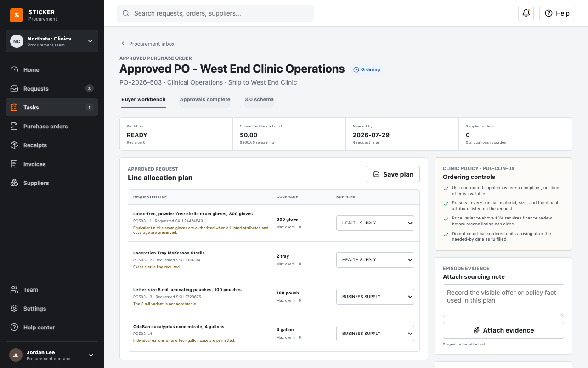Open the notifications bell icon
Screen dimensions: 588x368
pyautogui.click(x=526, y=13)
